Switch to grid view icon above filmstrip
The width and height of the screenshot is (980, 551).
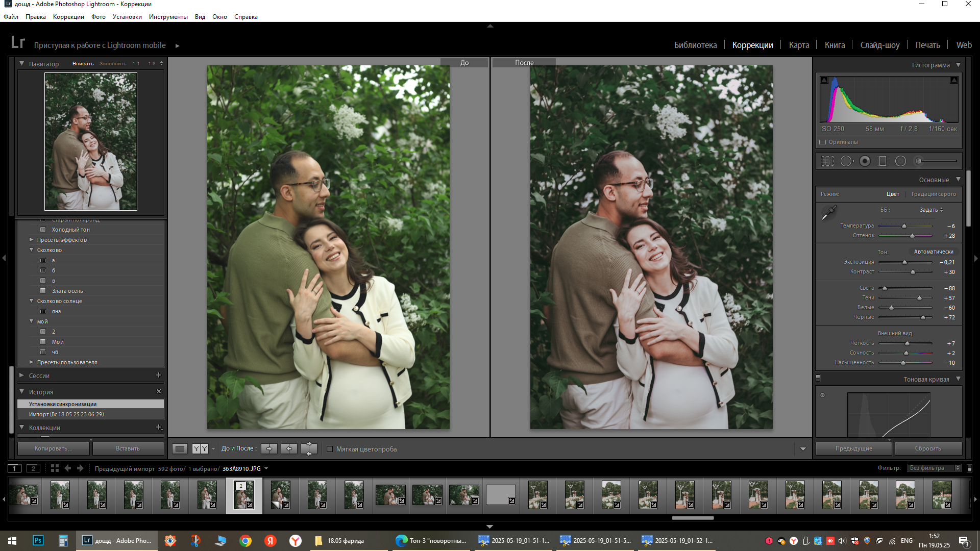(x=55, y=468)
